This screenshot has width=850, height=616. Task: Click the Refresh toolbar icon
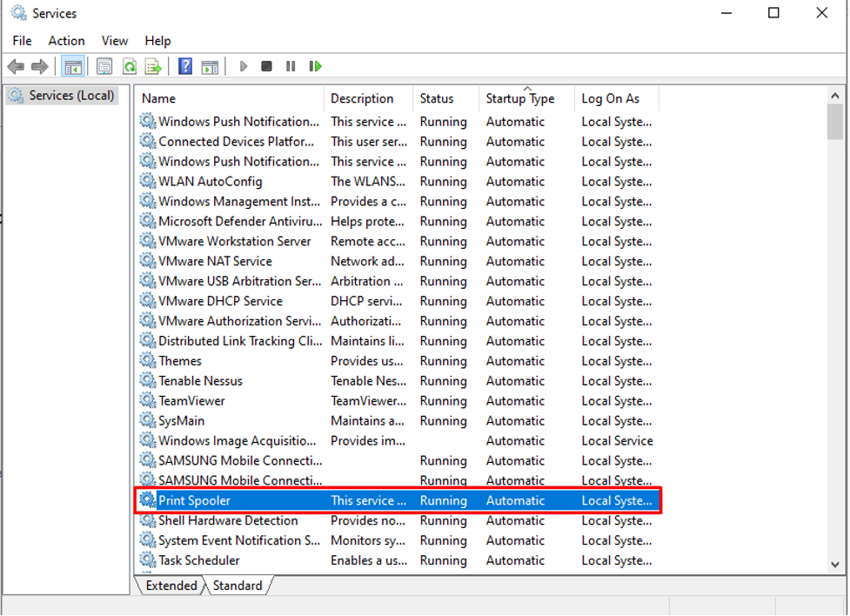(x=130, y=67)
